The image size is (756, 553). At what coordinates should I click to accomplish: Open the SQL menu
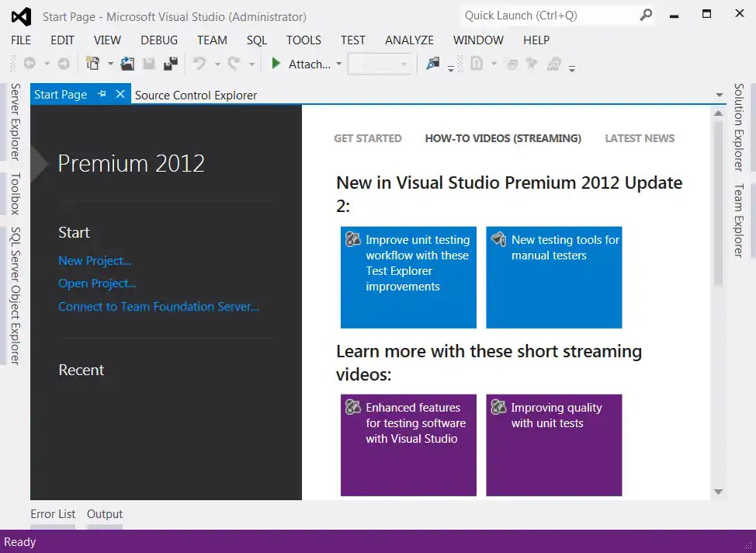pos(256,40)
